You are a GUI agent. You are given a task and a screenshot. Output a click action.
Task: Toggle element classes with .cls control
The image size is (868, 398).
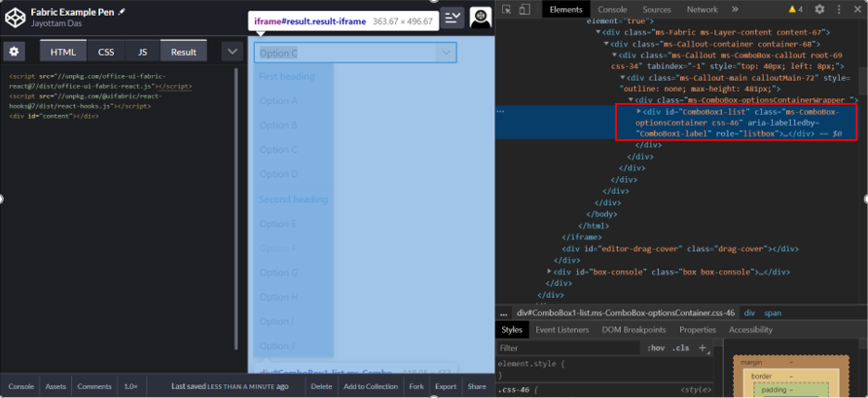pos(680,348)
